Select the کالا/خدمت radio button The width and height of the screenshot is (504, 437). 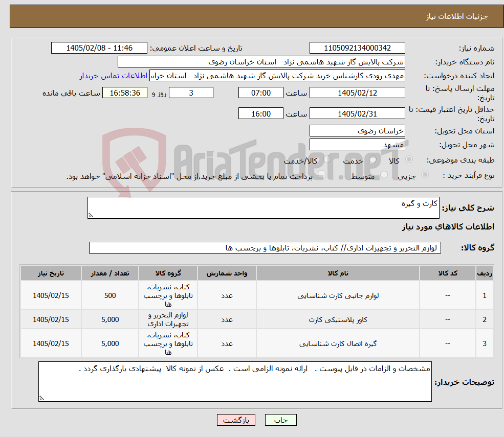point(327,159)
